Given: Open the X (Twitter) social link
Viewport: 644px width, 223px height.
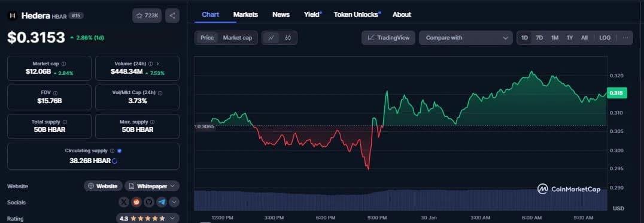Looking at the screenshot, I should pyautogui.click(x=124, y=202).
